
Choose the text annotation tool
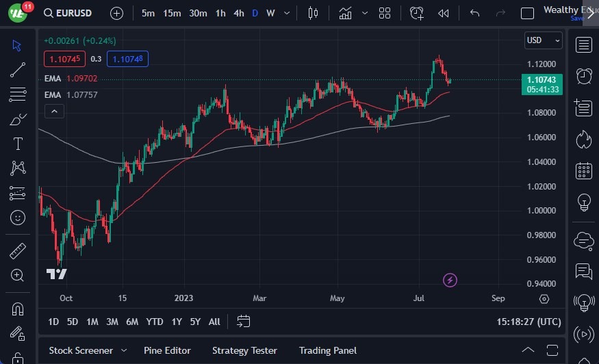(x=18, y=144)
